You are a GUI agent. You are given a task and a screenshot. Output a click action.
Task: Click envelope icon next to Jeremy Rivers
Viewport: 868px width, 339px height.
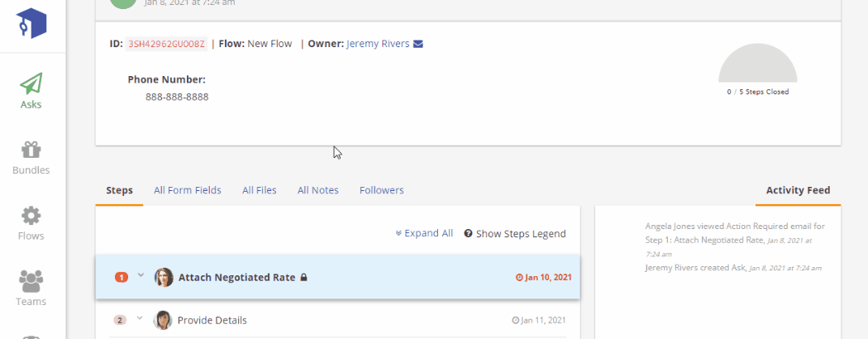[x=418, y=44]
